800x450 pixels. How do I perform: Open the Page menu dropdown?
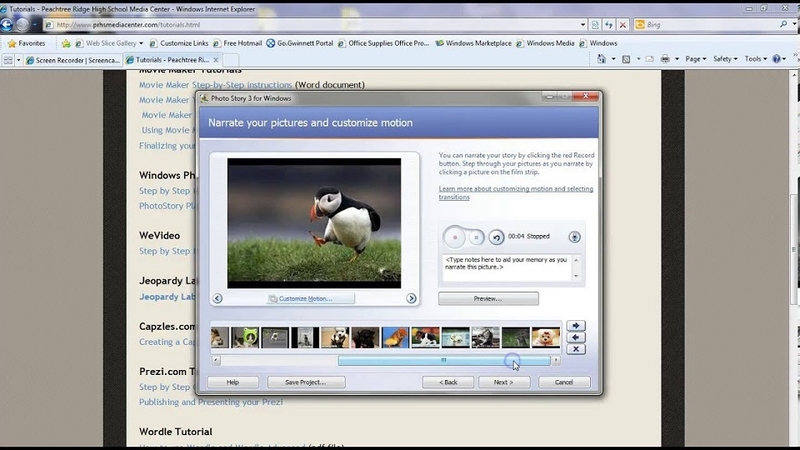[695, 59]
